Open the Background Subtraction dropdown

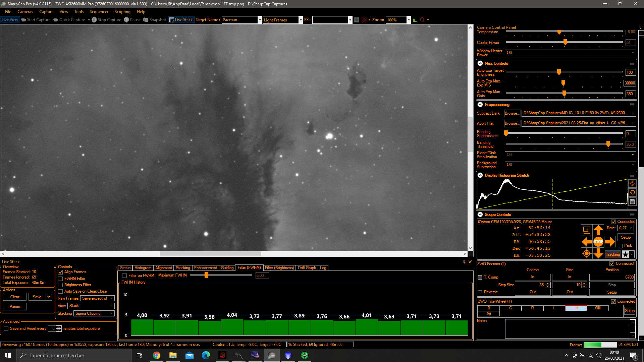click(x=570, y=165)
